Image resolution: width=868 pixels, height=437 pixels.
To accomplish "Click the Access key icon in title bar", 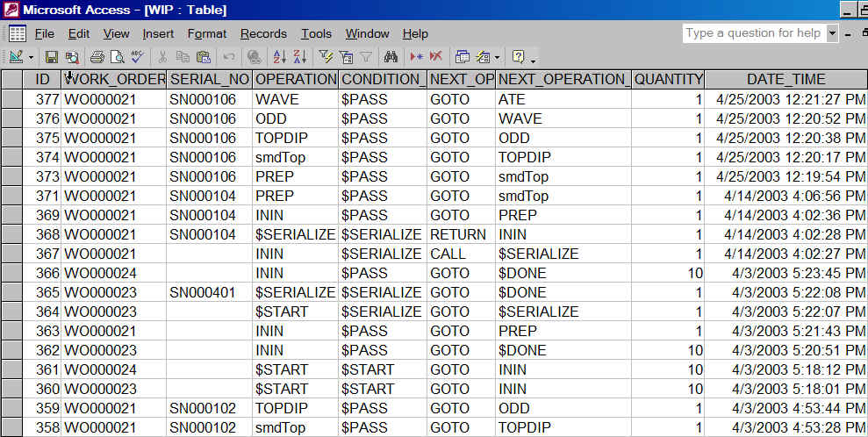I will (x=11, y=10).
